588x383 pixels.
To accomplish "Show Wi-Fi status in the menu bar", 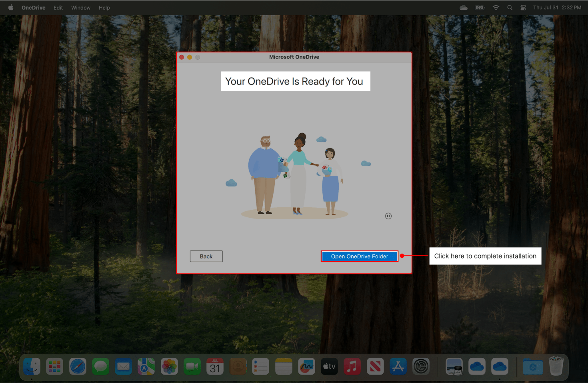I will pos(496,8).
